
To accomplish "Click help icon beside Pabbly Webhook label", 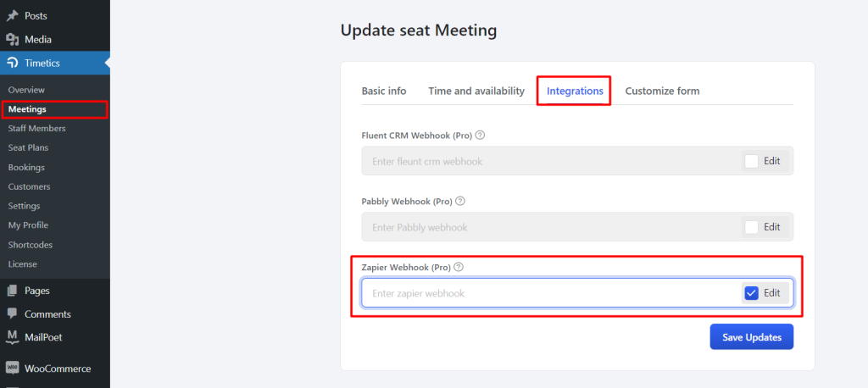I will pyautogui.click(x=460, y=201).
